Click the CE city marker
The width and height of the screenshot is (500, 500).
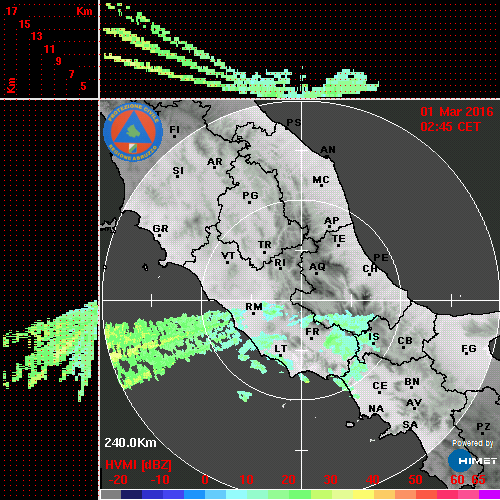coord(380,387)
